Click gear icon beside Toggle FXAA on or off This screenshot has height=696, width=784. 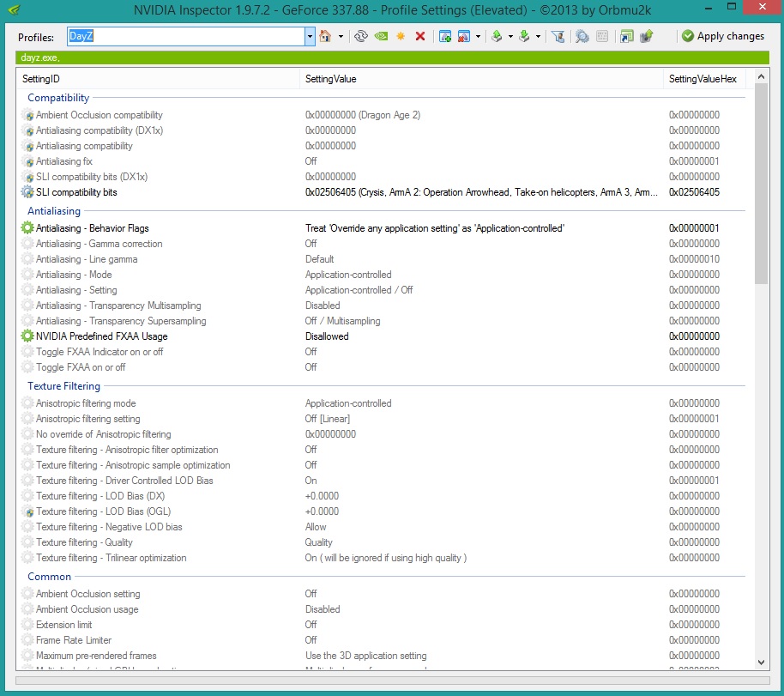[27, 367]
